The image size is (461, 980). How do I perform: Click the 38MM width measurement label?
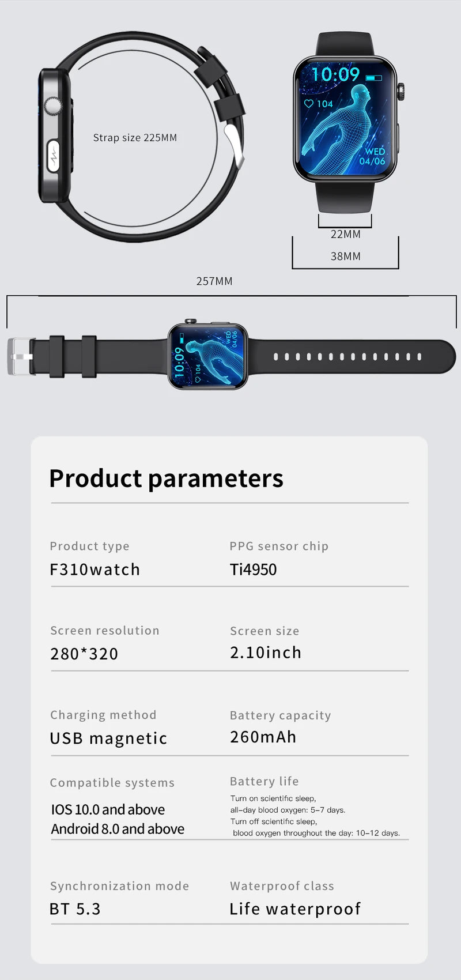pyautogui.click(x=345, y=257)
